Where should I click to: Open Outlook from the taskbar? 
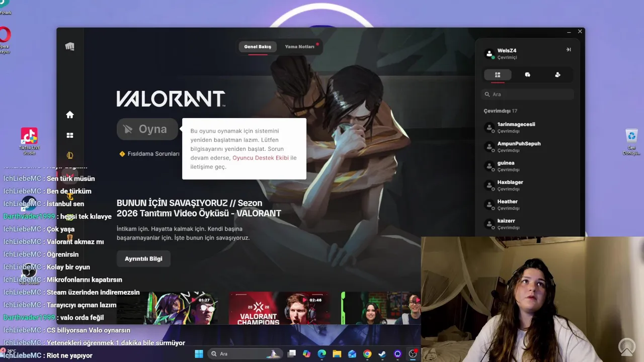pyautogui.click(x=352, y=354)
